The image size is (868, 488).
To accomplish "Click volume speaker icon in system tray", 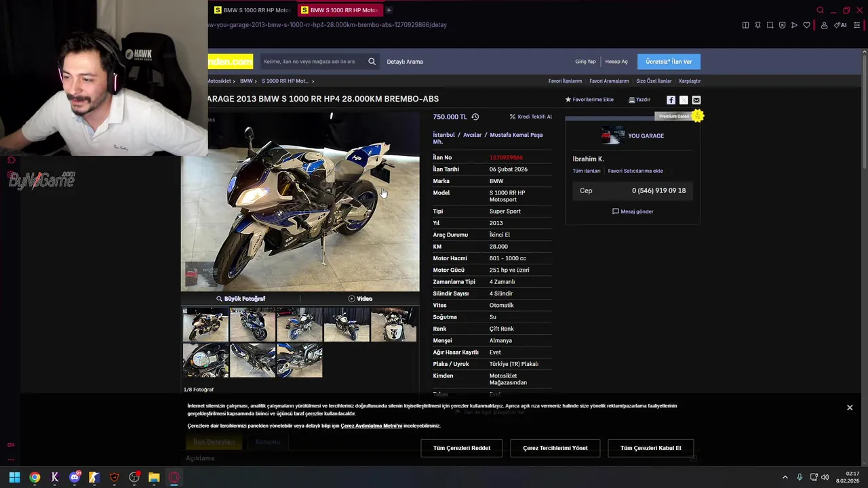I will [x=825, y=477].
